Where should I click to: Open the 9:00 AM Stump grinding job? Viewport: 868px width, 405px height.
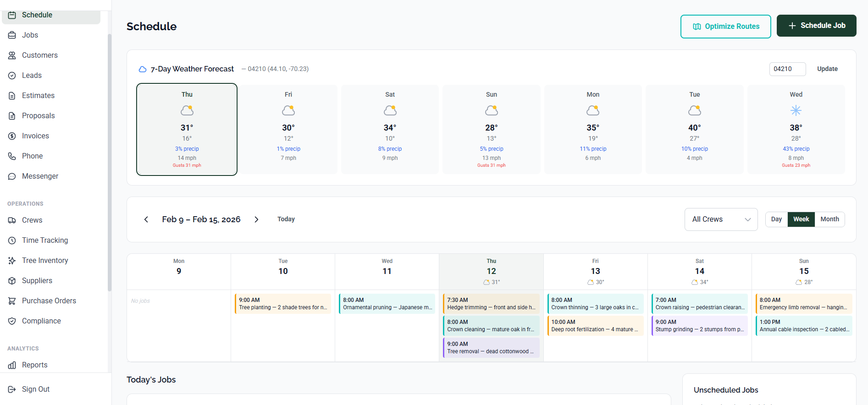[700, 326]
